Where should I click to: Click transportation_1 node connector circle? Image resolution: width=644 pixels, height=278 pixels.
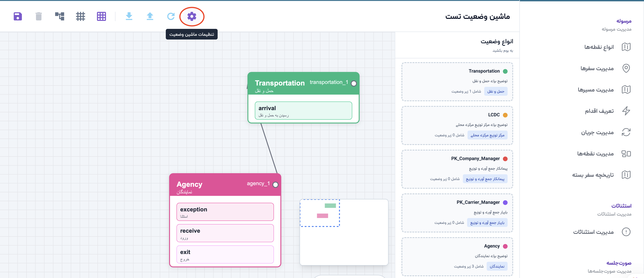[354, 83]
